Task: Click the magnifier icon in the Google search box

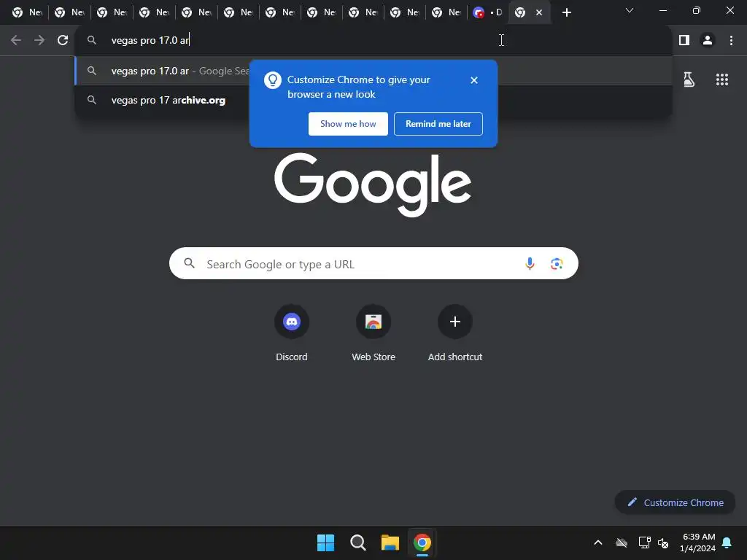Action: 190,263
